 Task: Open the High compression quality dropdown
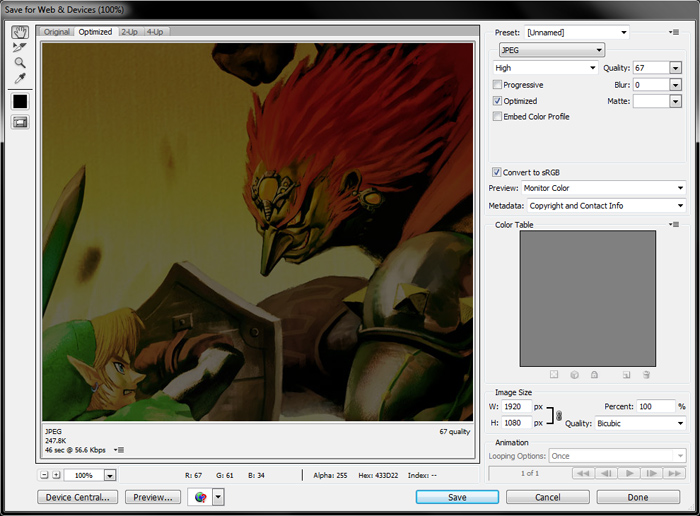click(x=545, y=68)
